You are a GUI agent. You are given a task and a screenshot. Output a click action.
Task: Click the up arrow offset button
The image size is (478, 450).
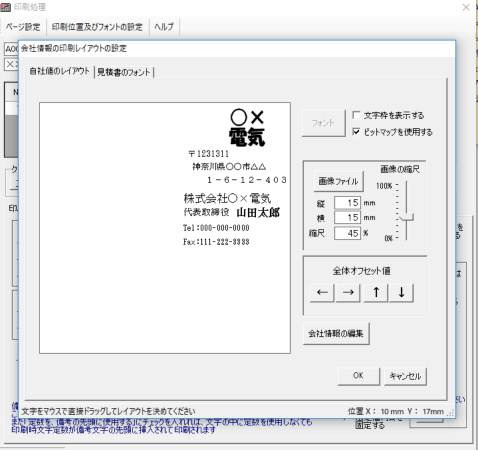376,293
